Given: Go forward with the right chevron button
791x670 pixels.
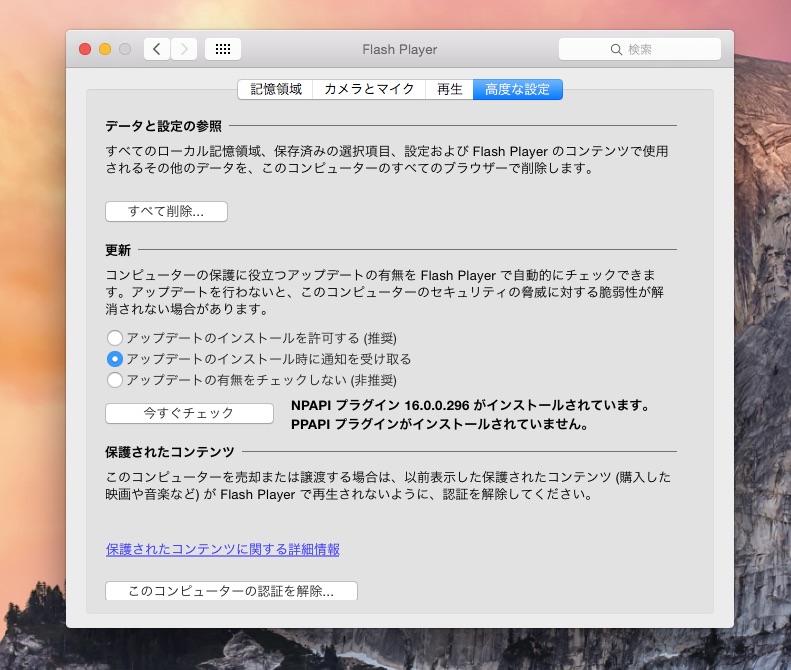Looking at the screenshot, I should click(x=184, y=49).
